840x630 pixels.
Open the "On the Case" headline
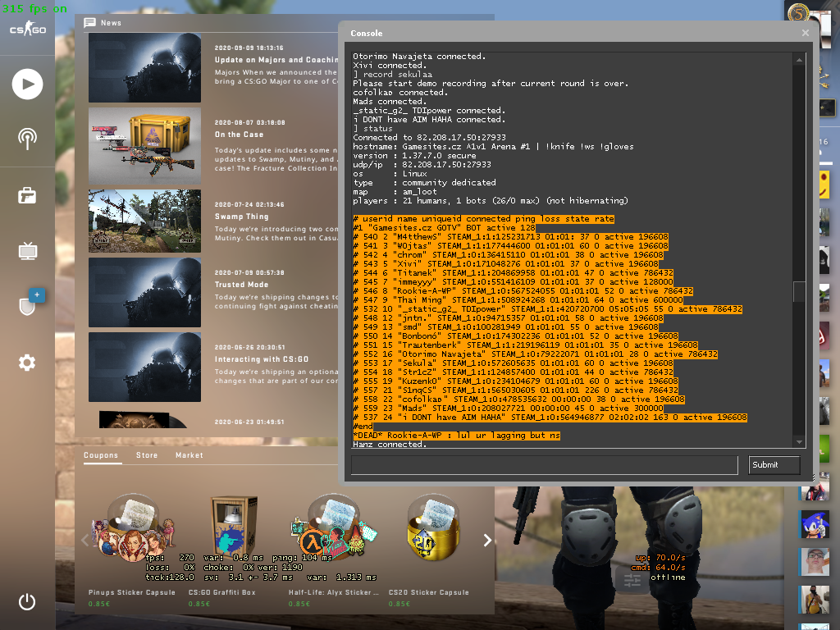(239, 135)
